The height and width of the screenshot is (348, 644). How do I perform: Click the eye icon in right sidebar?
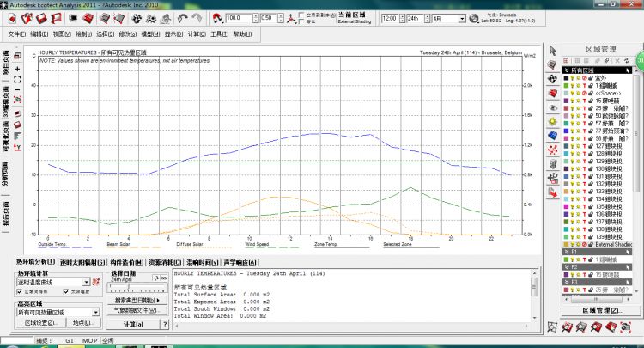click(x=553, y=107)
